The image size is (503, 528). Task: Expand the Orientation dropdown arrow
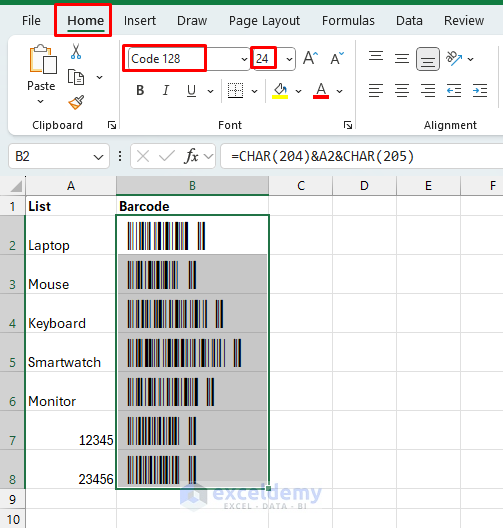coord(471,59)
